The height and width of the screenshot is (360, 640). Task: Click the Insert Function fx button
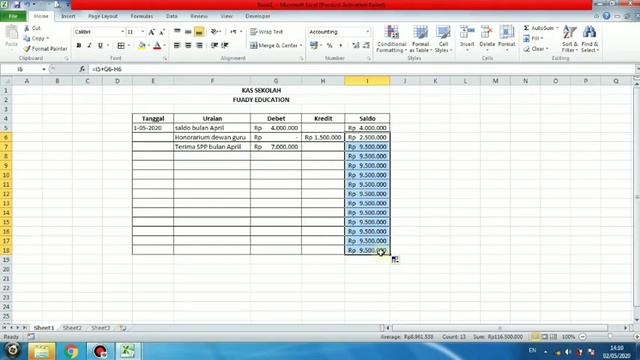coord(82,69)
